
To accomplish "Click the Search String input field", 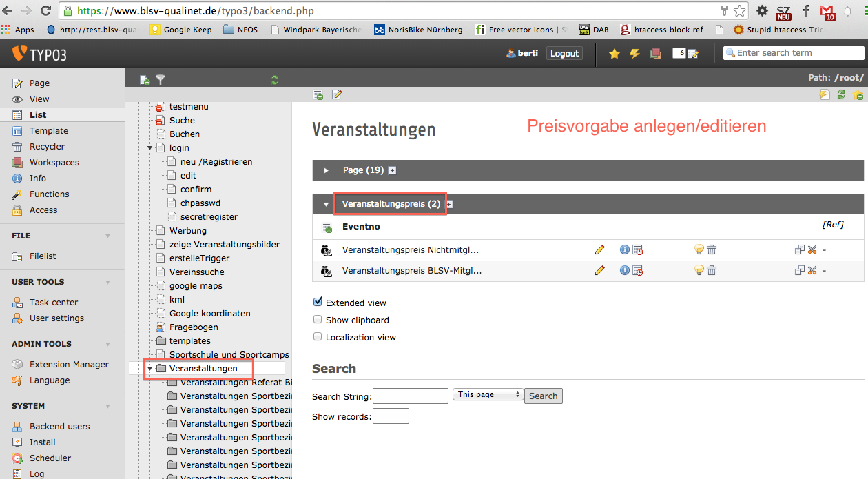I will pyautogui.click(x=410, y=396).
